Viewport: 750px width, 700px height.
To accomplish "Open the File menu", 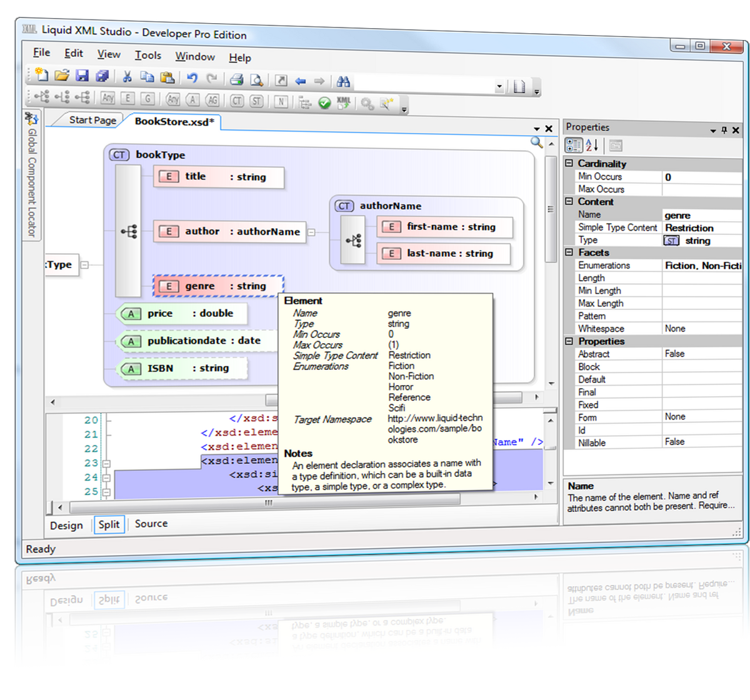I will click(41, 52).
